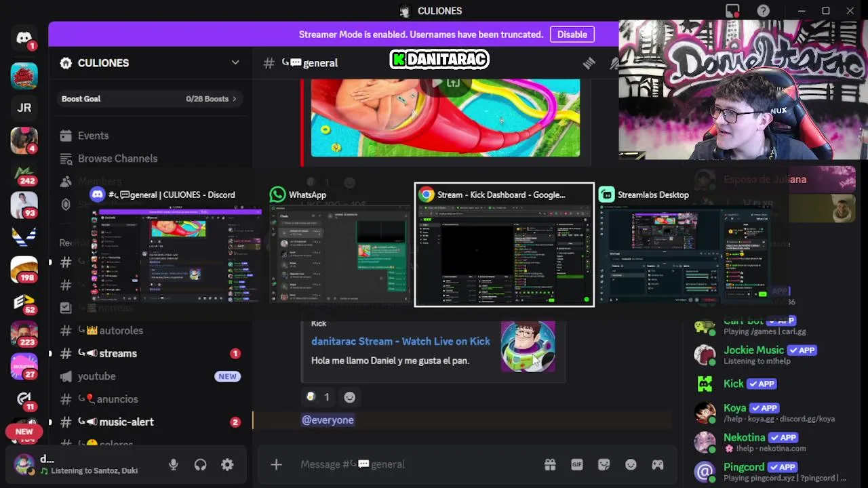Open server icon with 242 badge
The height and width of the screenshot is (488, 868).
point(24,174)
